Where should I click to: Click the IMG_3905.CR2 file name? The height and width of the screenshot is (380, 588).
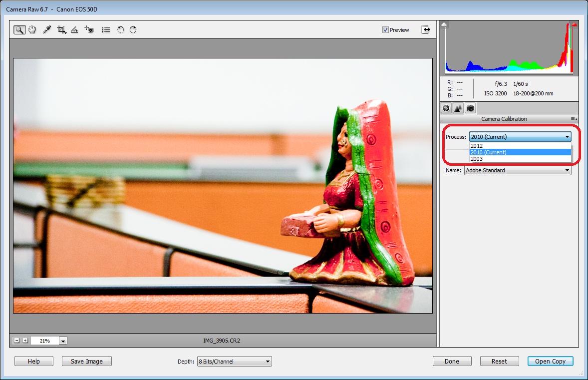pyautogui.click(x=222, y=341)
